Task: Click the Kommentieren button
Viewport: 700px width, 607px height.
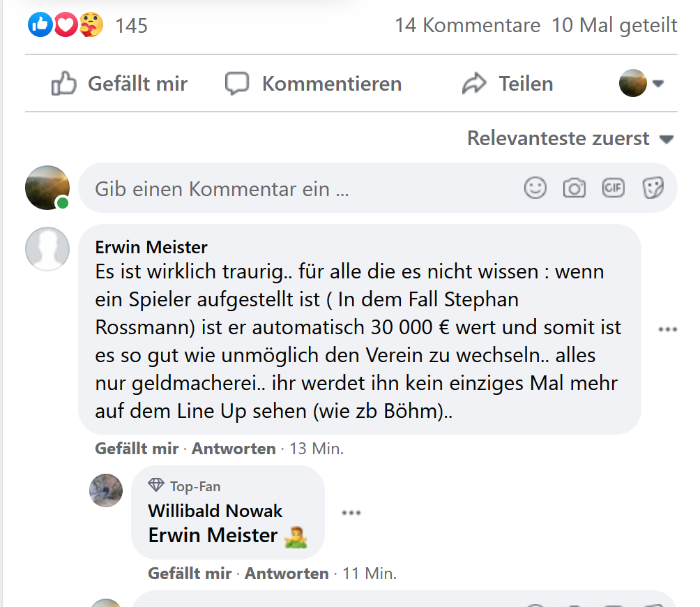Action: (x=314, y=84)
